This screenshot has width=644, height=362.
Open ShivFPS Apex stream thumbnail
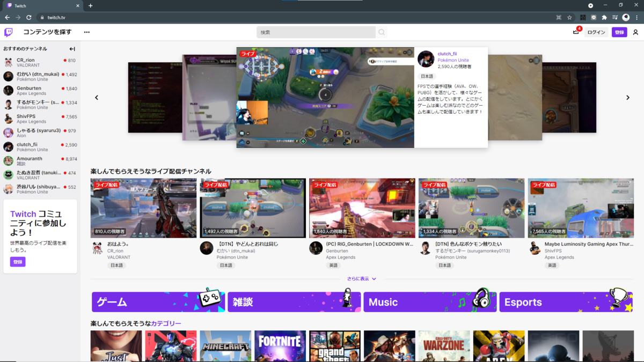click(581, 208)
